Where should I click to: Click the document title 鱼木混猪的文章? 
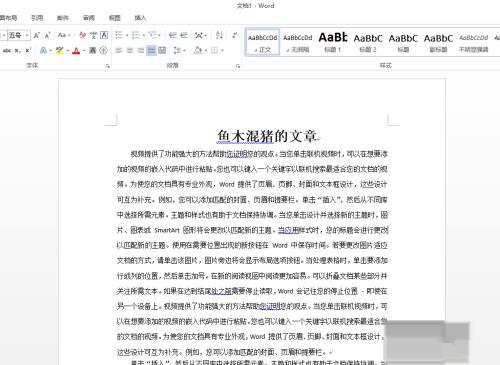267,136
